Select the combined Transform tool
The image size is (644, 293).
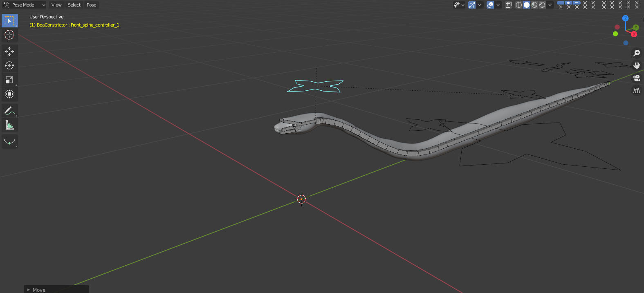(9, 94)
